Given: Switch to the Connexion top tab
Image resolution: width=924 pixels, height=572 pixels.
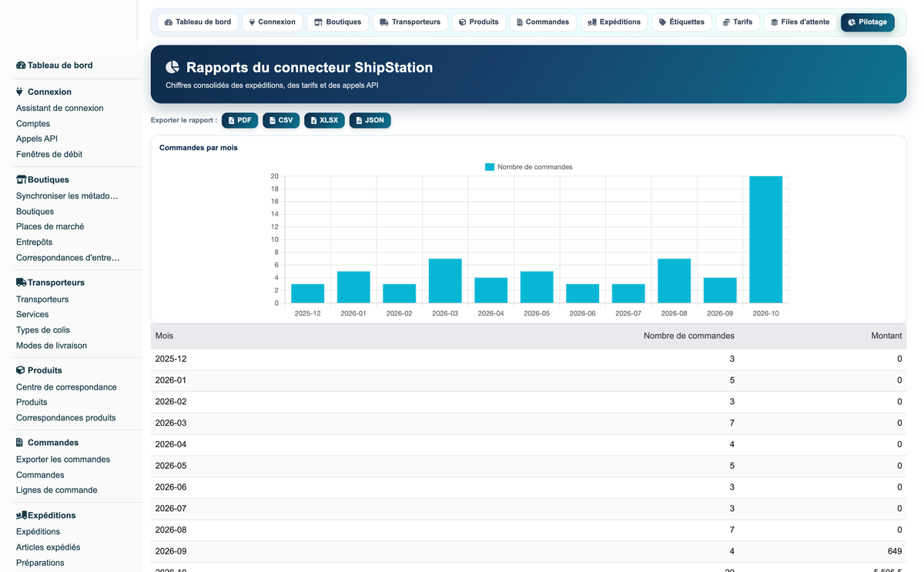Looking at the screenshot, I should pyautogui.click(x=273, y=22).
